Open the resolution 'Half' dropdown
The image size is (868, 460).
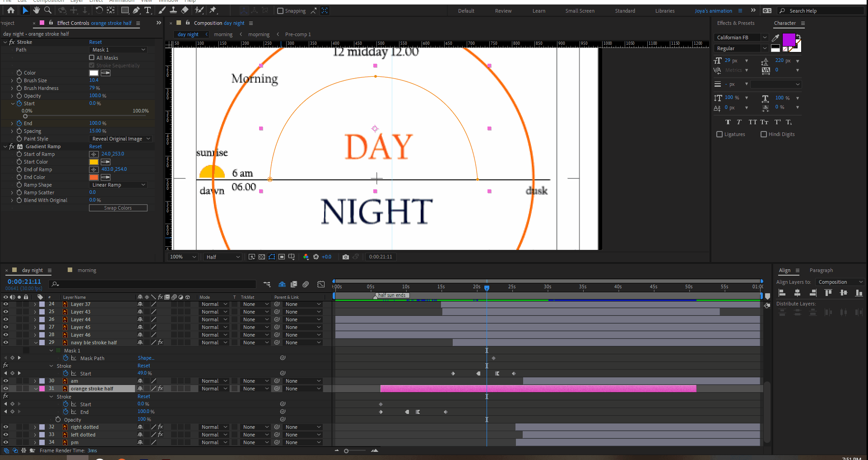tap(223, 257)
